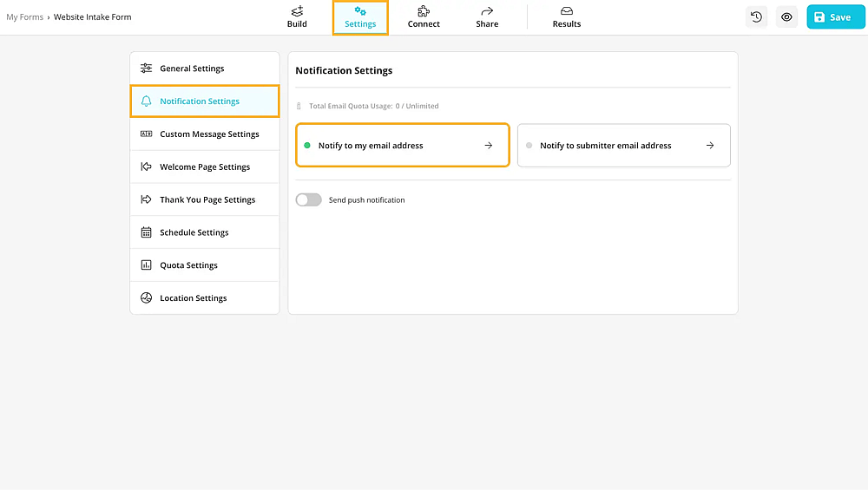Click the Thank You Page arrow icon
Image resolution: width=868 pixels, height=490 pixels.
coord(146,199)
